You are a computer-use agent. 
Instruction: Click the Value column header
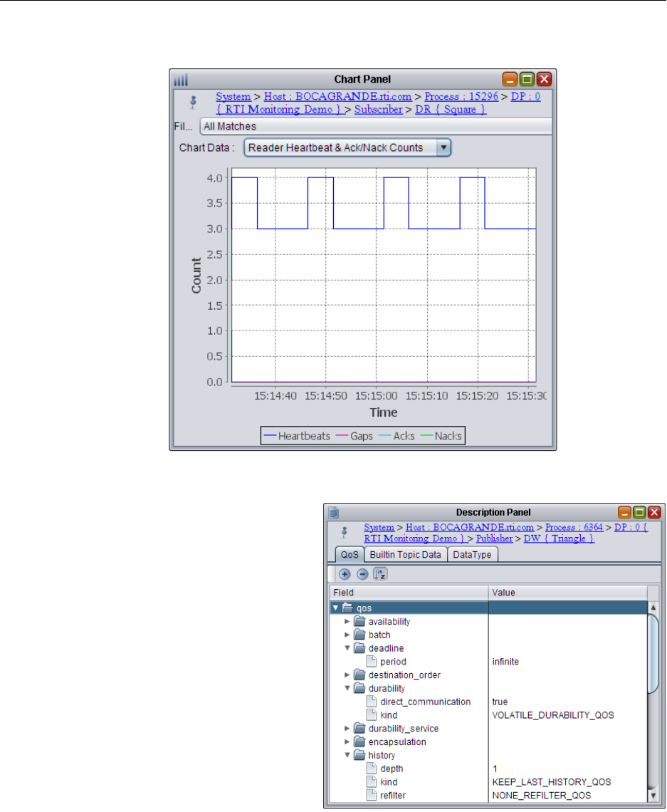tap(567, 593)
